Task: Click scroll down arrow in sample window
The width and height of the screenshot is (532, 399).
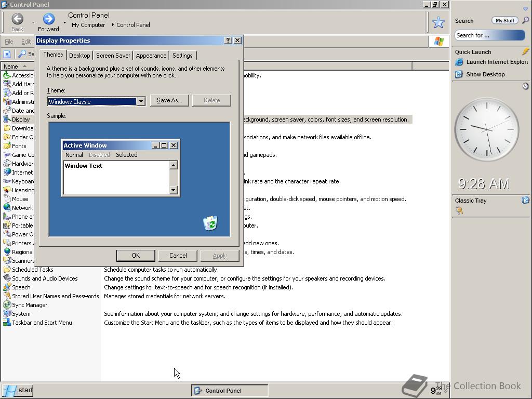Action: tap(174, 190)
